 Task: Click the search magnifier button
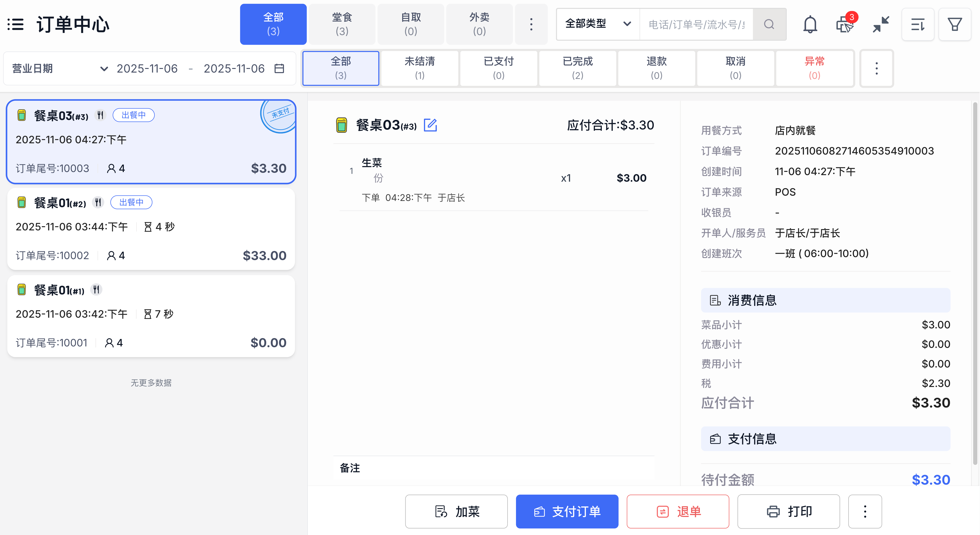[x=769, y=24]
